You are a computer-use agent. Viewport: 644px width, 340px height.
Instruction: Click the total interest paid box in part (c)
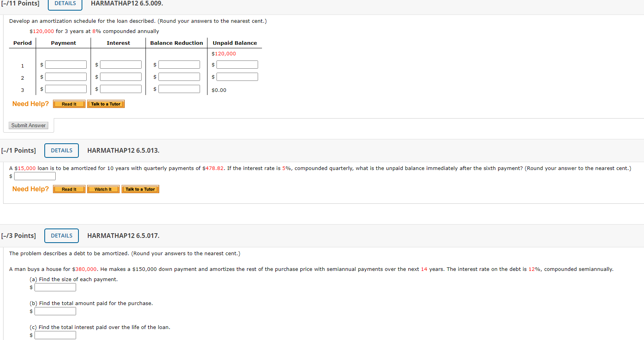point(55,335)
